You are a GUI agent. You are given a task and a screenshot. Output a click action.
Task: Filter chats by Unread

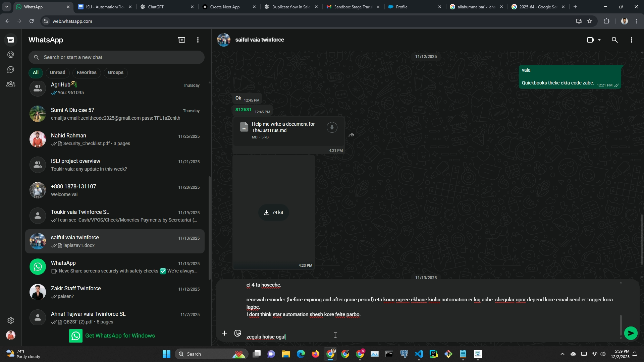click(x=57, y=72)
